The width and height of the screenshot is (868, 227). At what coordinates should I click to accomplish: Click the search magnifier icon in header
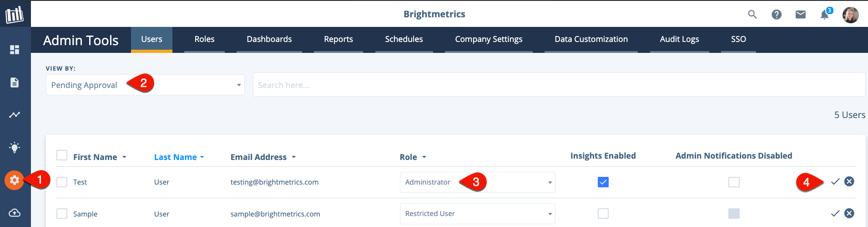752,15
